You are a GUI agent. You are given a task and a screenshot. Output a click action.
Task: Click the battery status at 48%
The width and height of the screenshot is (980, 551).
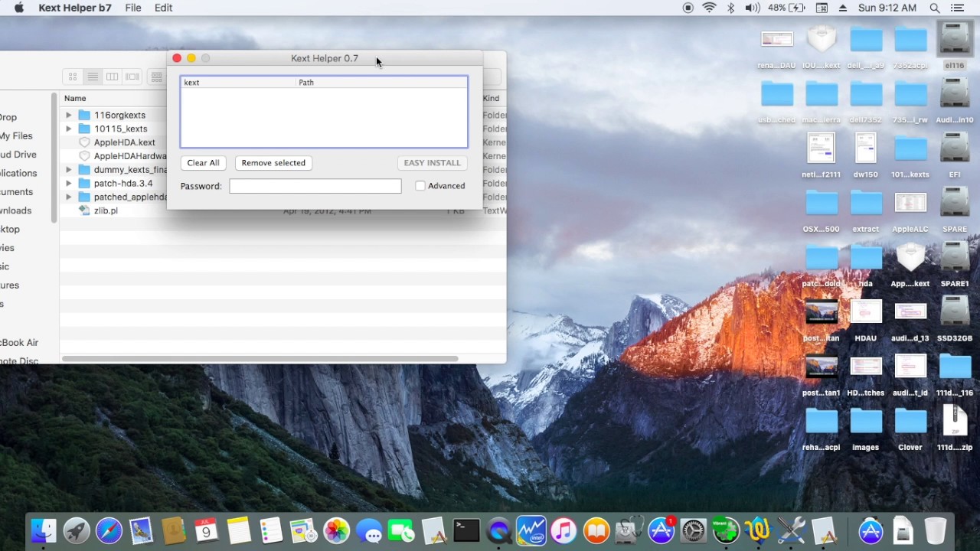tap(786, 8)
